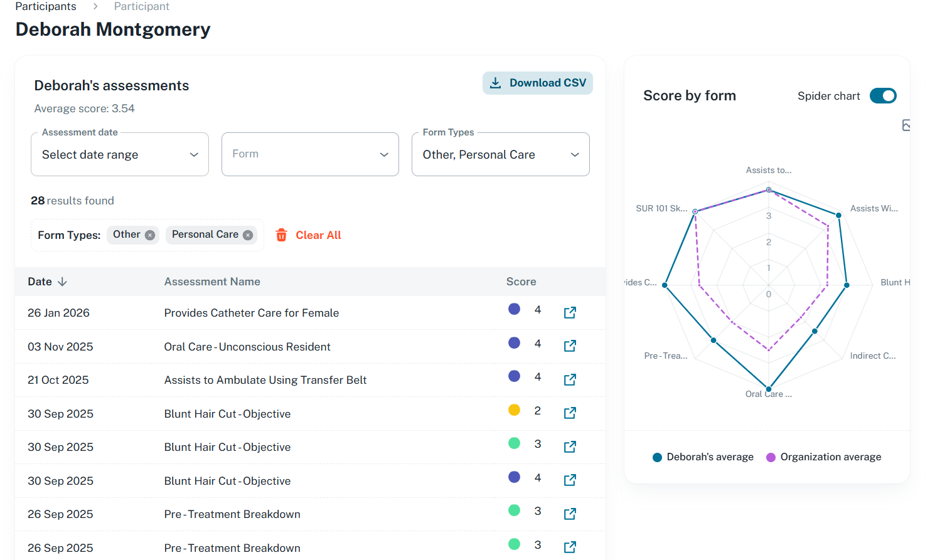The image size is (930, 560).
Task: Open the Form Types dropdown
Action: click(x=500, y=155)
